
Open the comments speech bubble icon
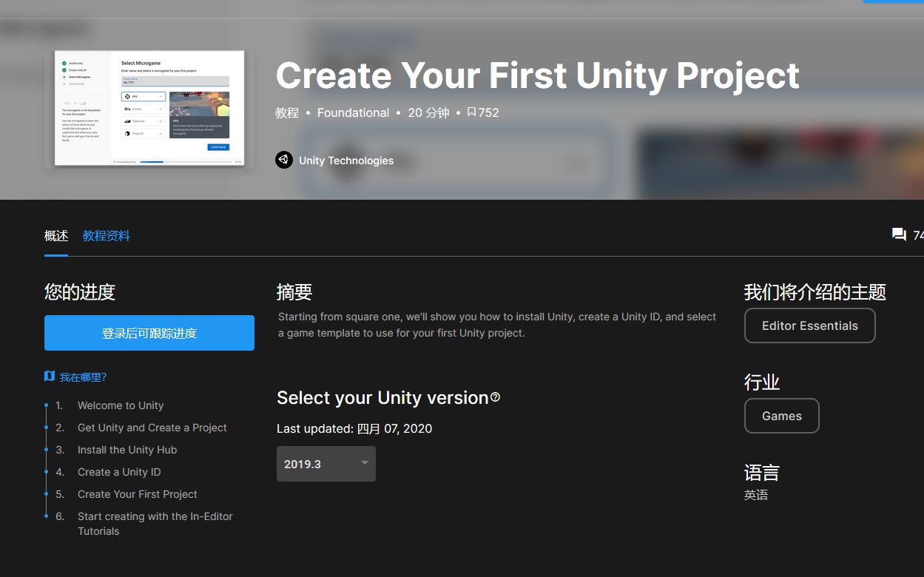(x=899, y=234)
